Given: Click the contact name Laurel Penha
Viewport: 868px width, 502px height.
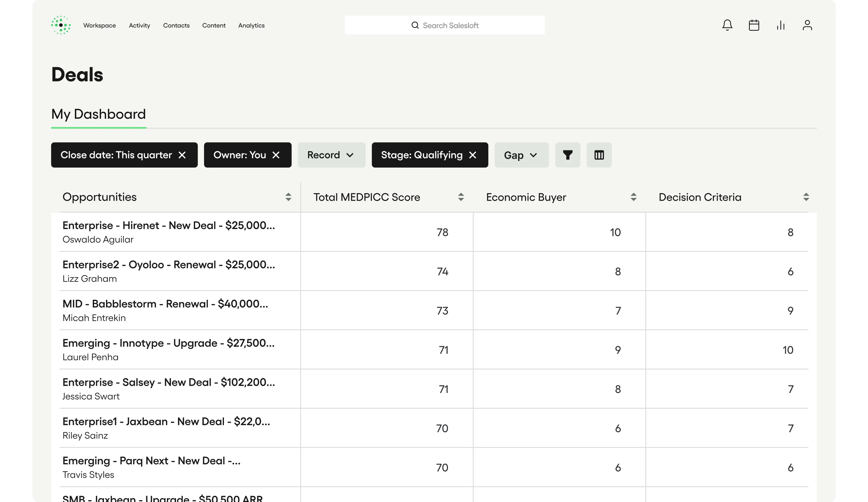Looking at the screenshot, I should pos(91,357).
